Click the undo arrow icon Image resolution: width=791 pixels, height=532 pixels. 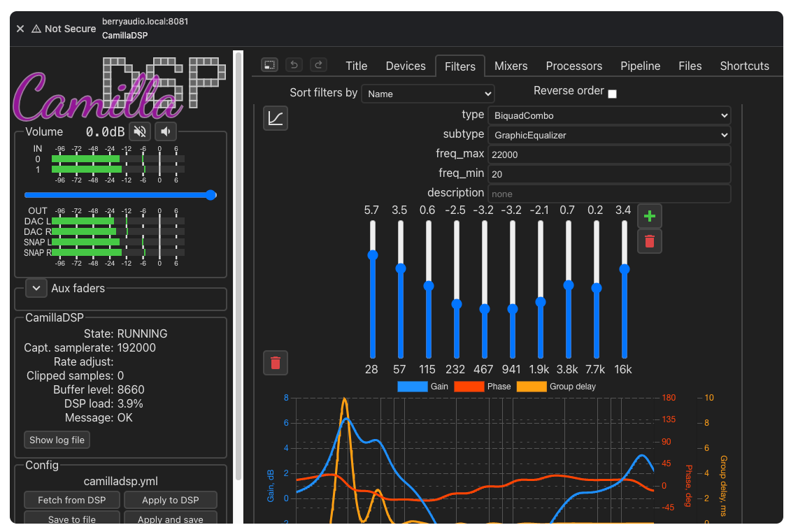click(x=294, y=65)
